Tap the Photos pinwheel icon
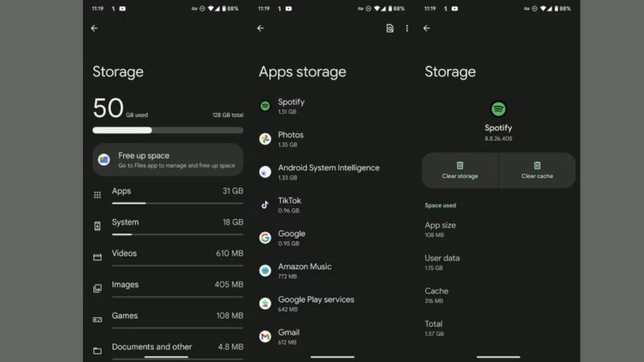644x362 pixels. point(265,139)
